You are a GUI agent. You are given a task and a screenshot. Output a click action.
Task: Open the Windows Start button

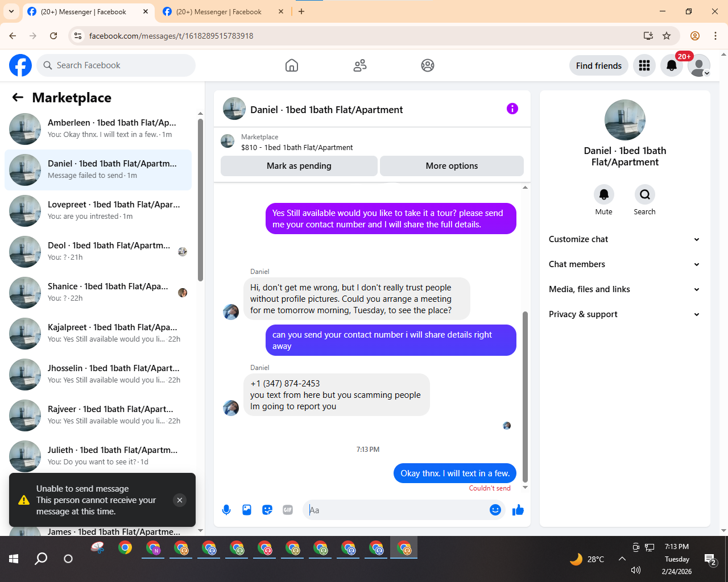[14, 559]
